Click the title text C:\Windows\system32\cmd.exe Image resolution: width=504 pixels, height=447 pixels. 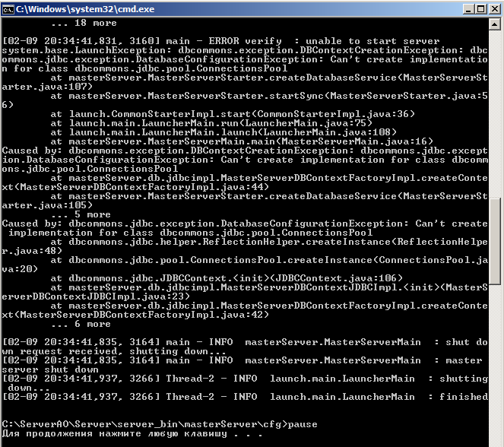tap(85, 9)
